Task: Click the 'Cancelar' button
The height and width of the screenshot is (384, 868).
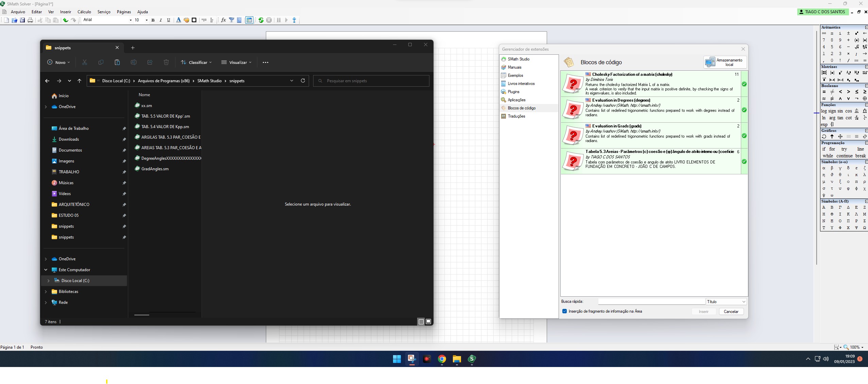Action: 731,312
